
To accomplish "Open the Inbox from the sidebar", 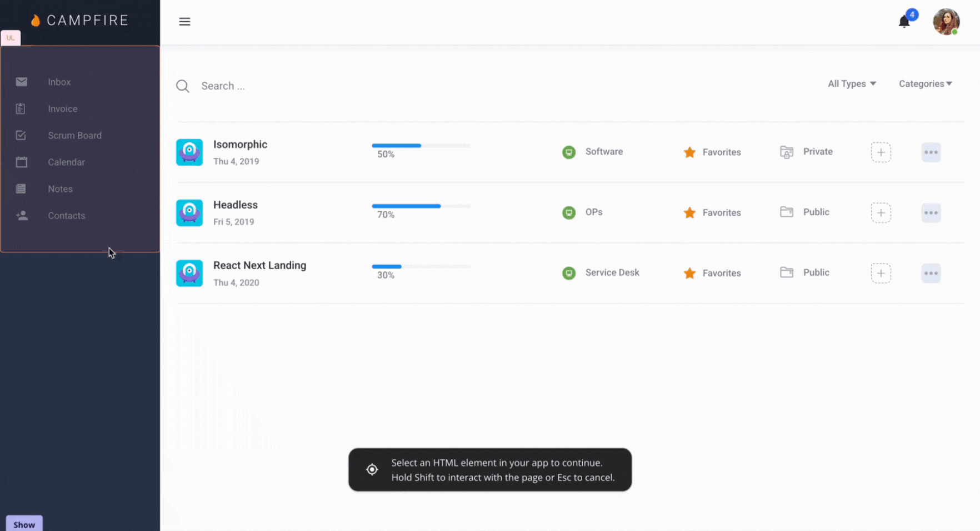I will 59,82.
